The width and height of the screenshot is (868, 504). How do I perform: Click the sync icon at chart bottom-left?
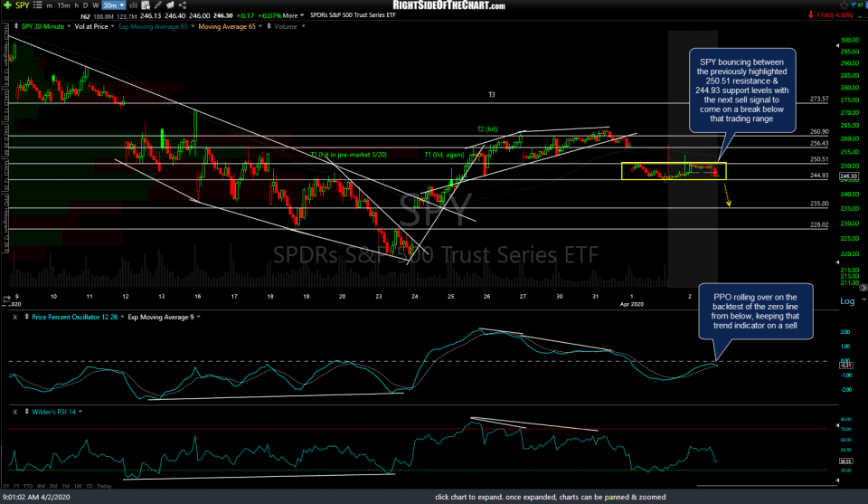pos(6,300)
